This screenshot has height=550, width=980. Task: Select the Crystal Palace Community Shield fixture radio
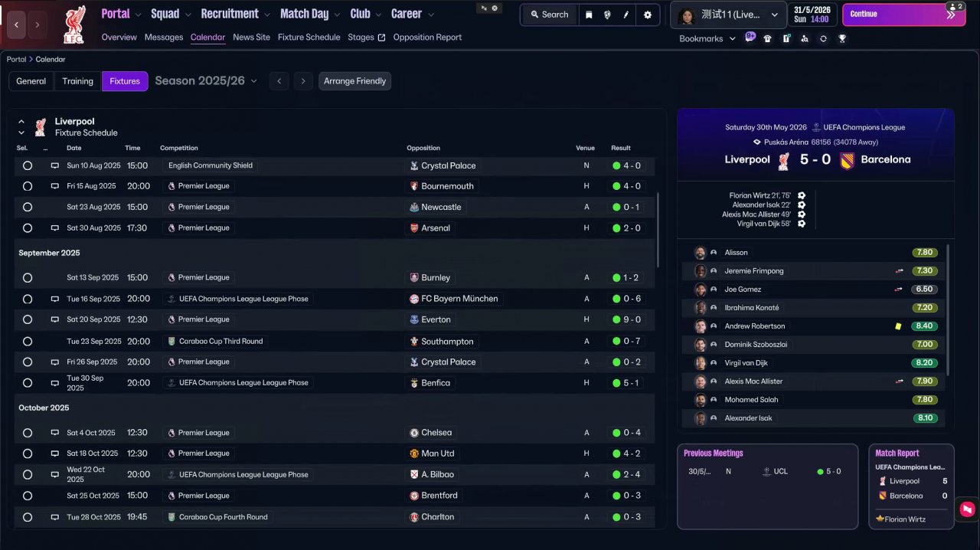click(28, 165)
